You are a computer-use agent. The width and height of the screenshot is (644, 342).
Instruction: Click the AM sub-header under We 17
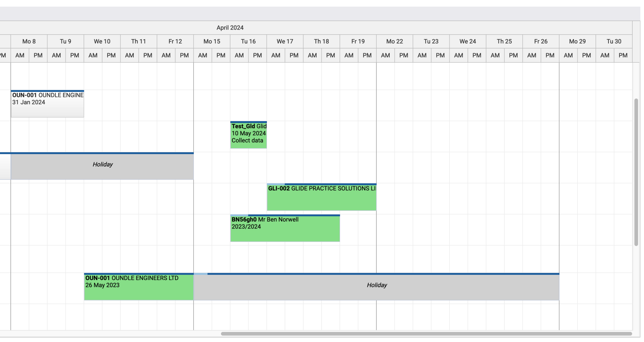[275, 55]
